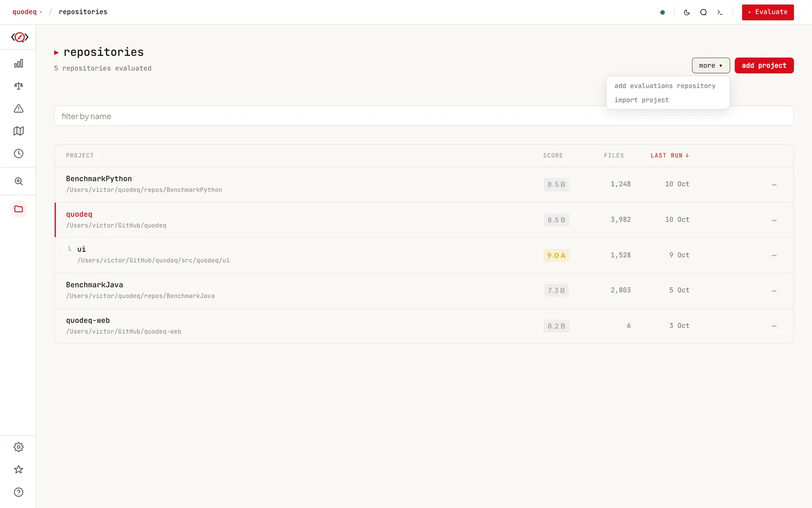Open the warning triangle issues icon
The width and height of the screenshot is (812, 508).
pos(19,108)
